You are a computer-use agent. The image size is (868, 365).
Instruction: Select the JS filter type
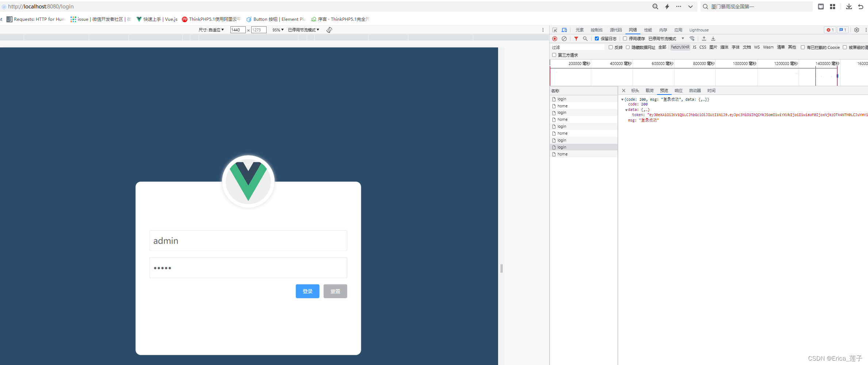(695, 47)
